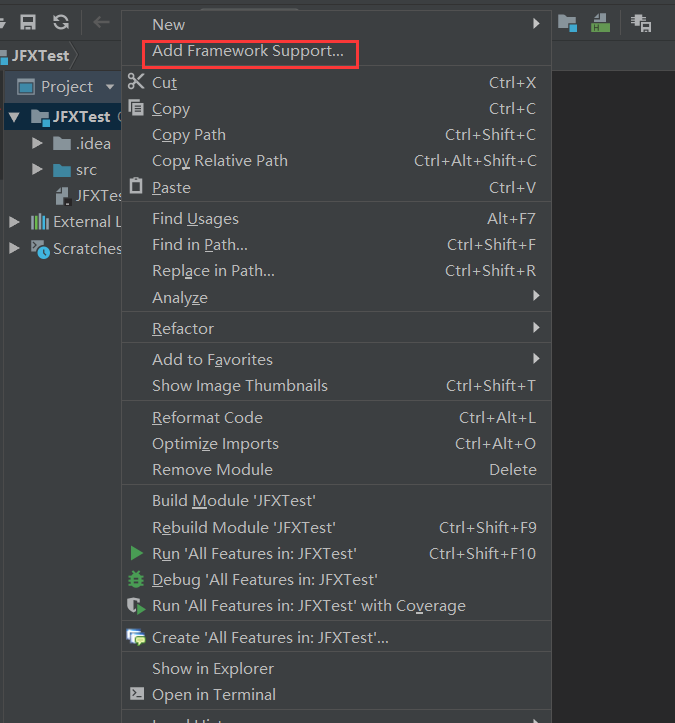Open the Analyze submenu
This screenshot has height=723, width=675.
coord(337,297)
